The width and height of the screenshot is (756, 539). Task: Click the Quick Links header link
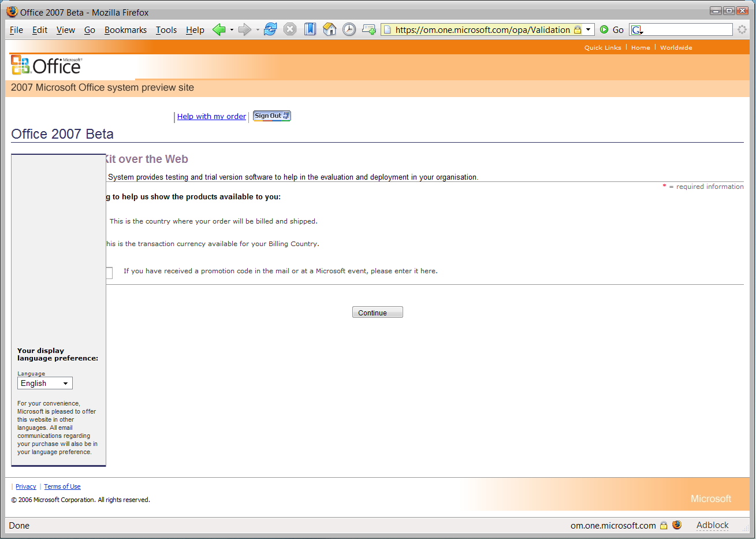click(x=602, y=47)
